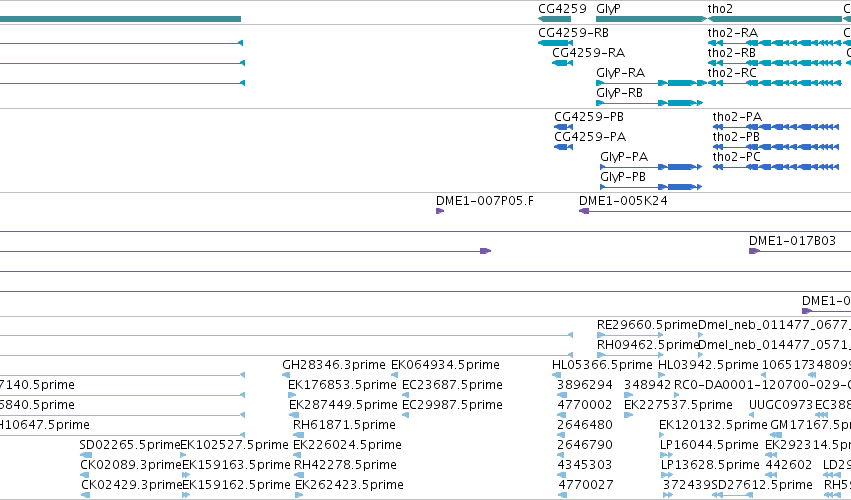This screenshot has height=500, width=851.
Task: Open the RE29660.5prime EST label
Action: pos(647,325)
